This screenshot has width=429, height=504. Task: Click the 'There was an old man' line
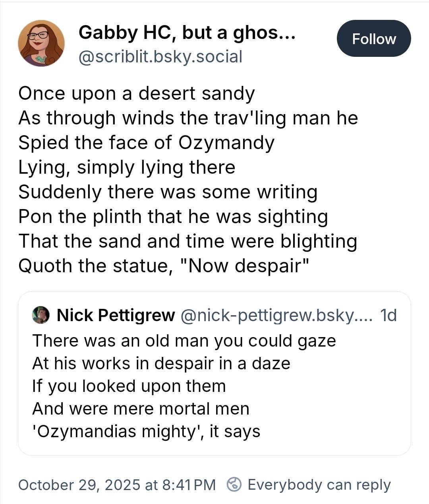pyautogui.click(x=184, y=341)
